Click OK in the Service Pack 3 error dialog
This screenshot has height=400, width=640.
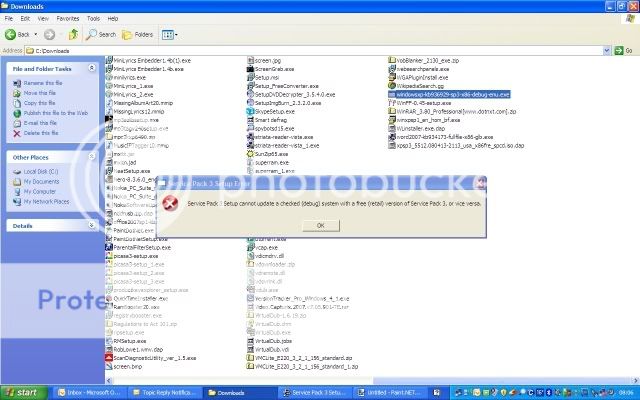point(320,225)
